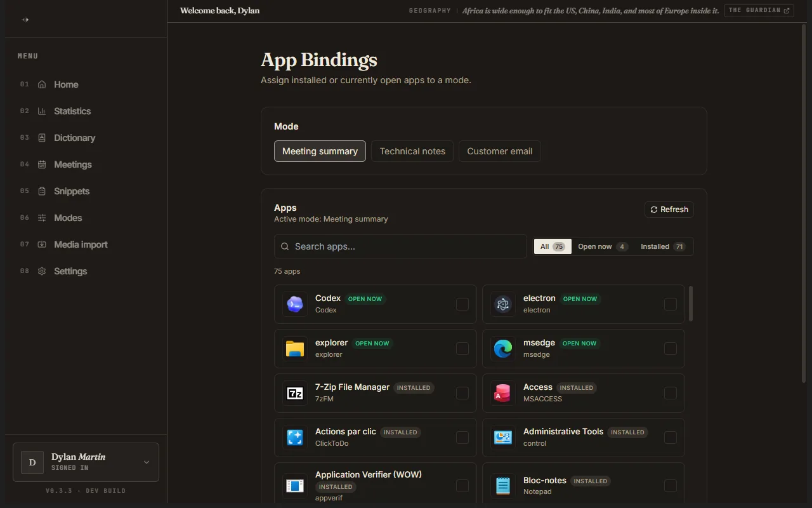Check the Application Verifier (WOW) checkbox
Screen dimensions: 812x508
[x=462, y=486]
